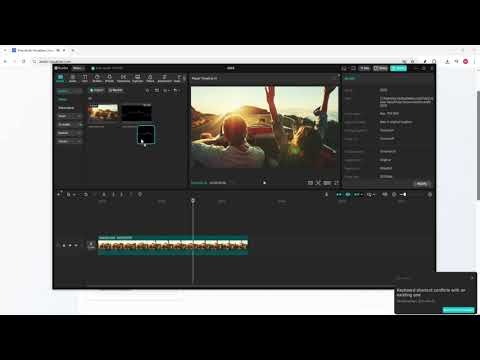This screenshot has width=480, height=360.
Task: Open the Stickers tab
Action: click(x=97, y=78)
